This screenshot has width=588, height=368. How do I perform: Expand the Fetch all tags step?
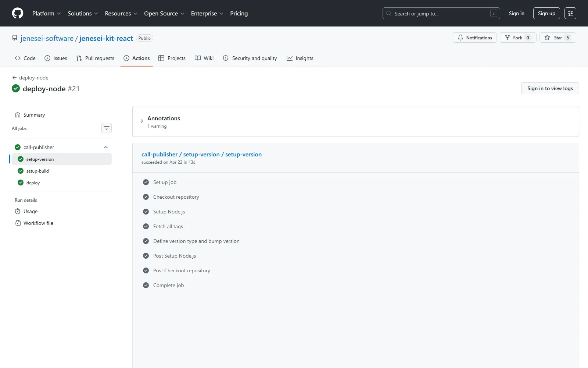pos(356,226)
